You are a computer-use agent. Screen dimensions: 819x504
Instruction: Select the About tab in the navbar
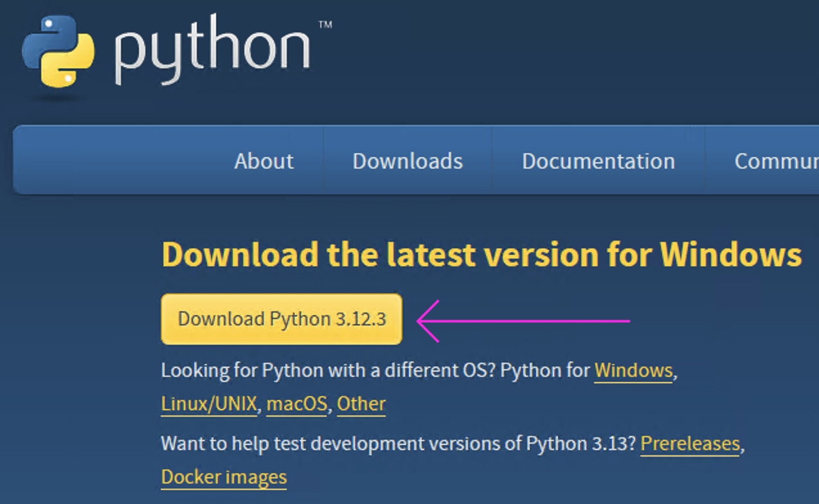pos(263,161)
